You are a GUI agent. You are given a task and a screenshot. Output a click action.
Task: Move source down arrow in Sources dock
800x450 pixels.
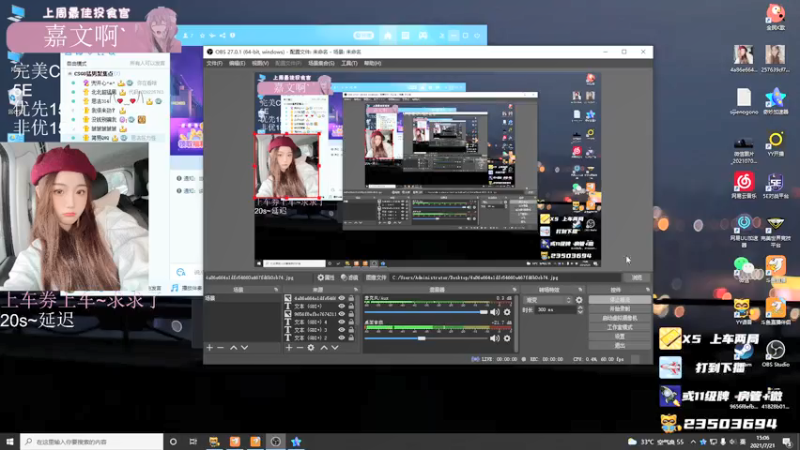335,347
